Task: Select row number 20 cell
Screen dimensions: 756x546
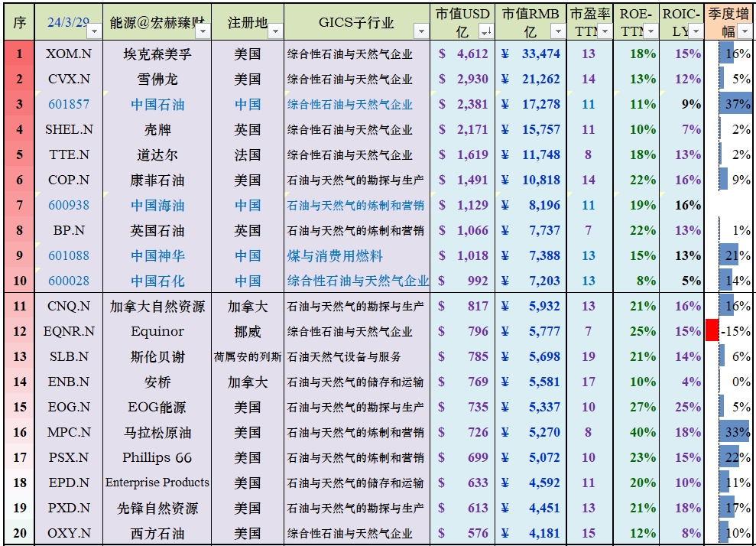Action: click(19, 533)
